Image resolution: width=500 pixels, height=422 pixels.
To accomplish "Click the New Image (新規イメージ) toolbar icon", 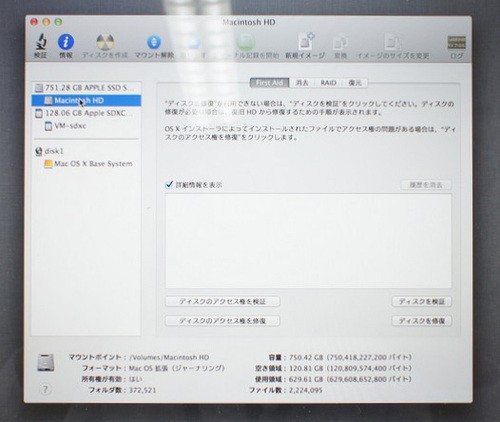I will pyautogui.click(x=306, y=42).
